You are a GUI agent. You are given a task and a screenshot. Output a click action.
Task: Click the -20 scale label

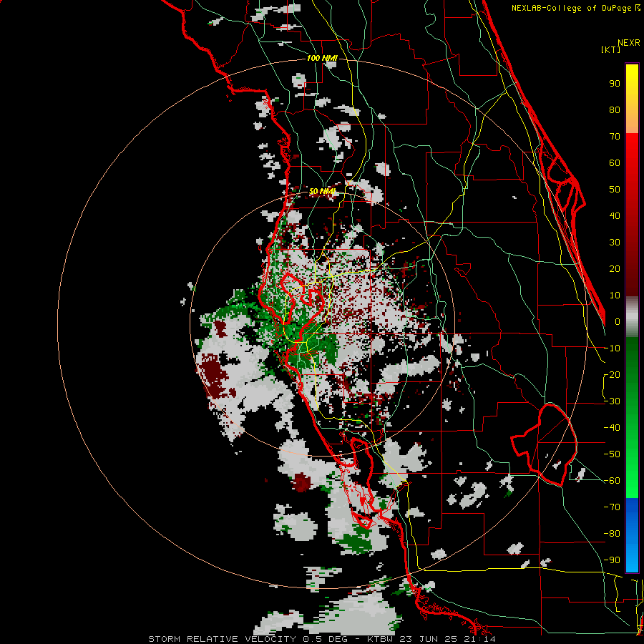pos(612,375)
